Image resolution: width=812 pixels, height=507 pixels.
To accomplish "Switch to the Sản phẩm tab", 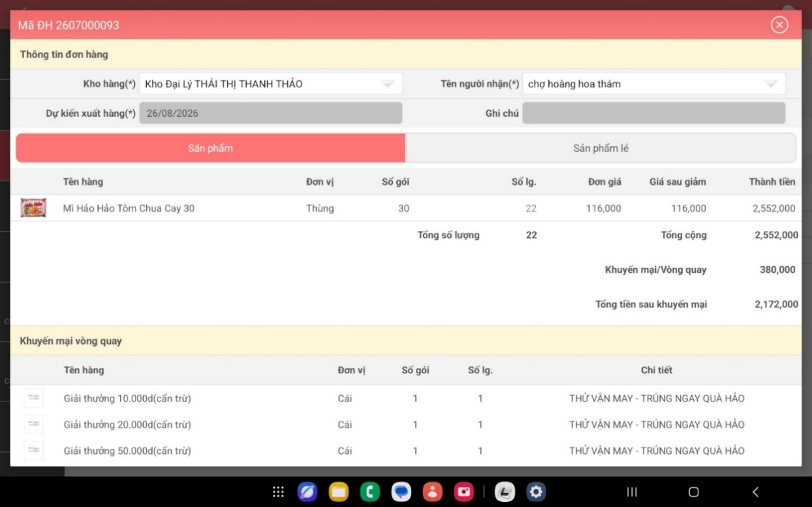I will coord(210,148).
